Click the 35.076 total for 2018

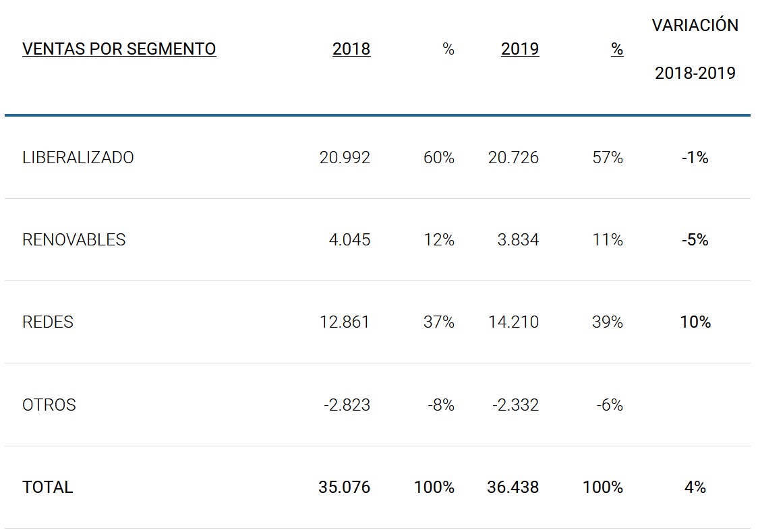click(344, 487)
